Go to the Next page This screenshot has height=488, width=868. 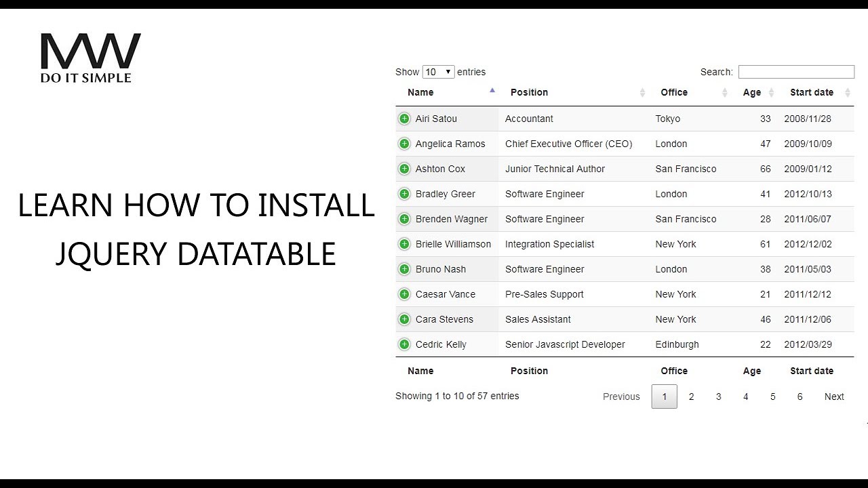[834, 396]
